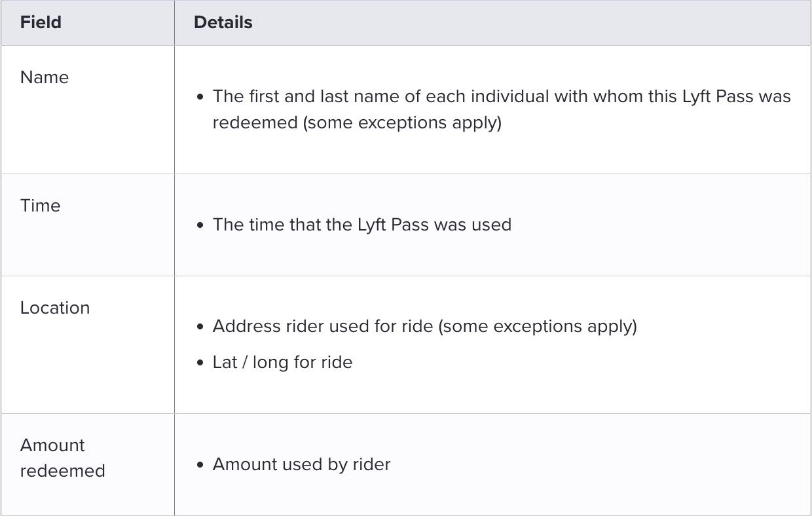Screen dimensions: 812x516
Task: Click the "Lat / long for ride" line
Action: coord(282,362)
